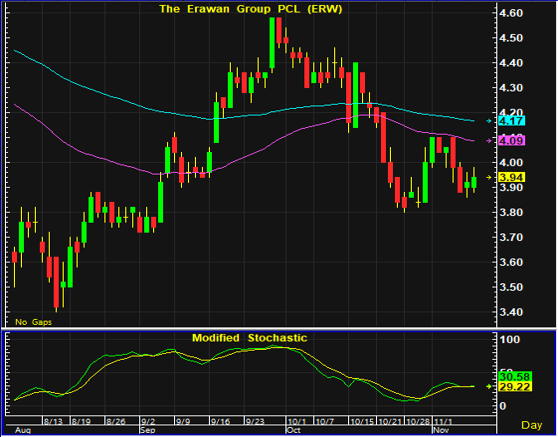
Task: Click the cyan 4.17 moving average price label
Action: 512,121
